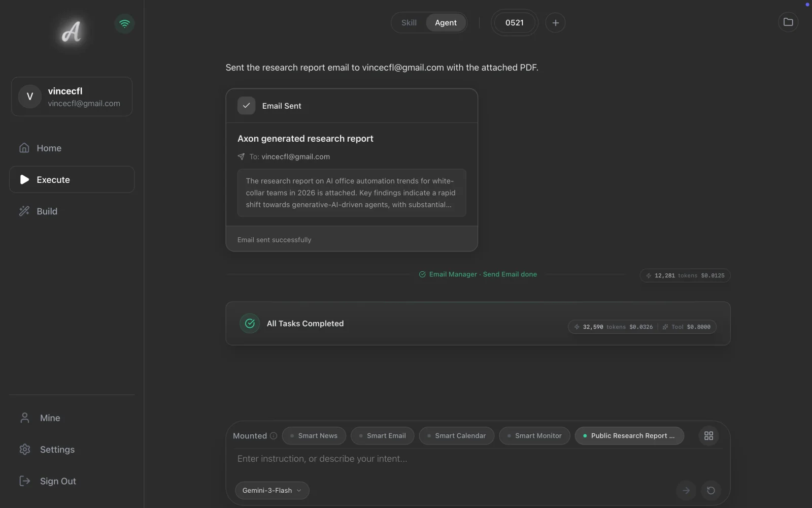The image size is (812, 508).
Task: Click the 12,281 tokens usage badge
Action: 685,275
